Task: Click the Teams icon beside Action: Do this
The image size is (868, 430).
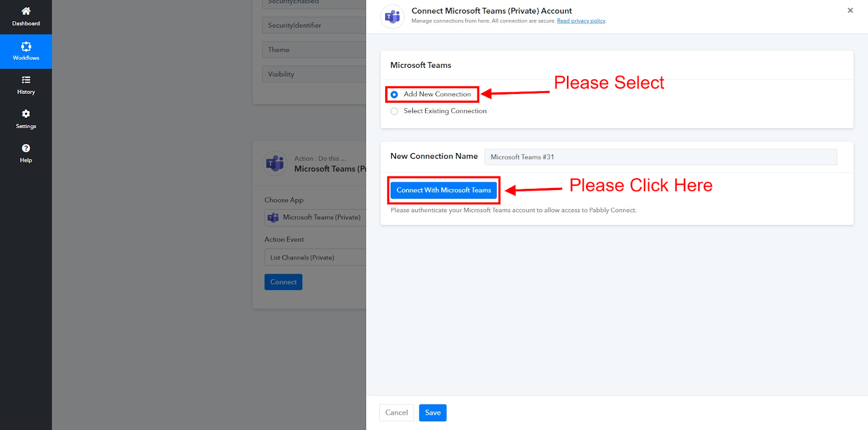Action: [x=275, y=163]
